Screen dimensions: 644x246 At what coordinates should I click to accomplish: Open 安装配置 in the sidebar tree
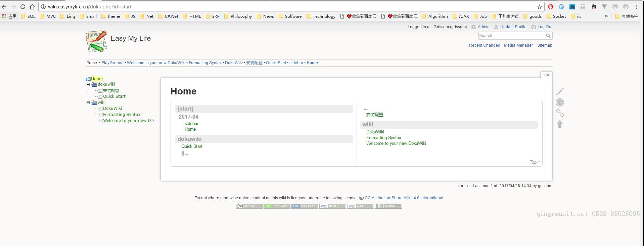[x=111, y=91]
